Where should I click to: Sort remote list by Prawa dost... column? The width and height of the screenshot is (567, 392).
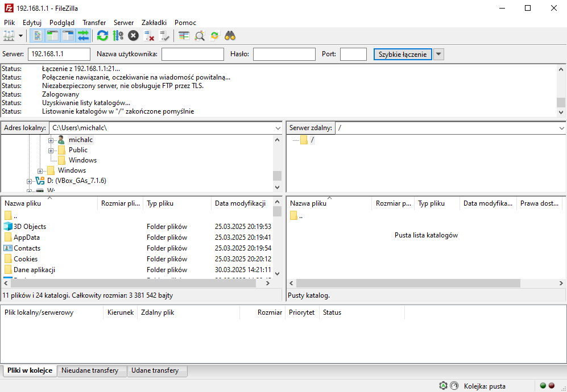[x=540, y=203]
